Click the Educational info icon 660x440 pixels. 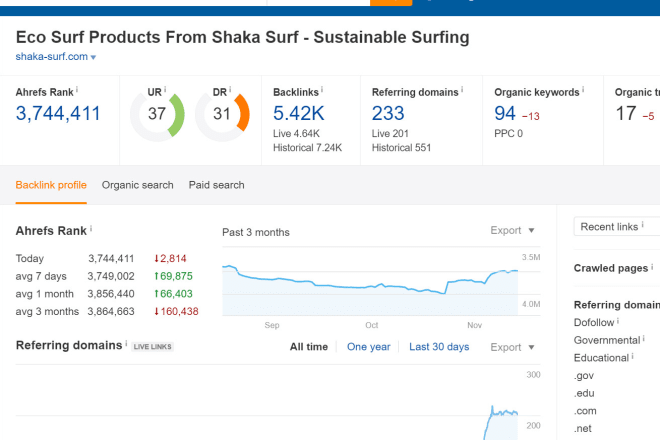(632, 356)
